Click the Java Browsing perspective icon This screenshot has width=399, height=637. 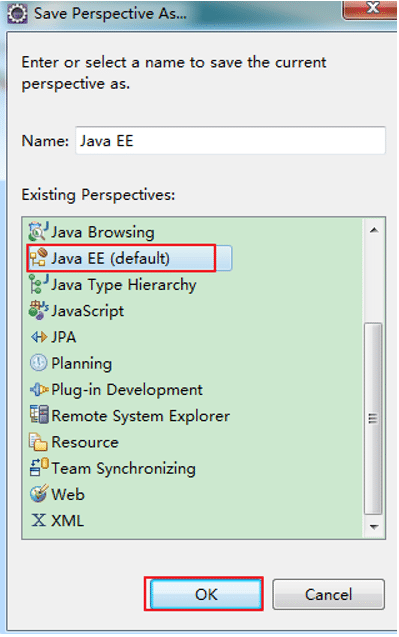(38, 232)
